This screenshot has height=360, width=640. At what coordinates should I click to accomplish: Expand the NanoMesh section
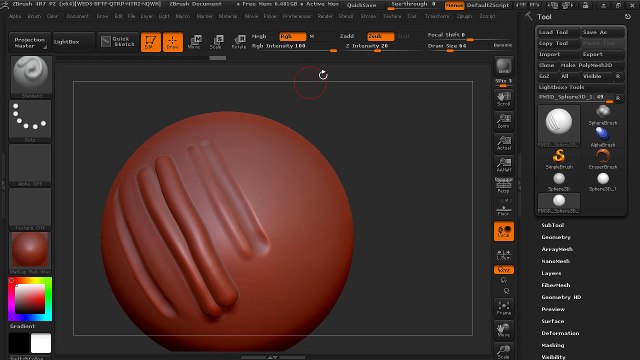tap(556, 261)
